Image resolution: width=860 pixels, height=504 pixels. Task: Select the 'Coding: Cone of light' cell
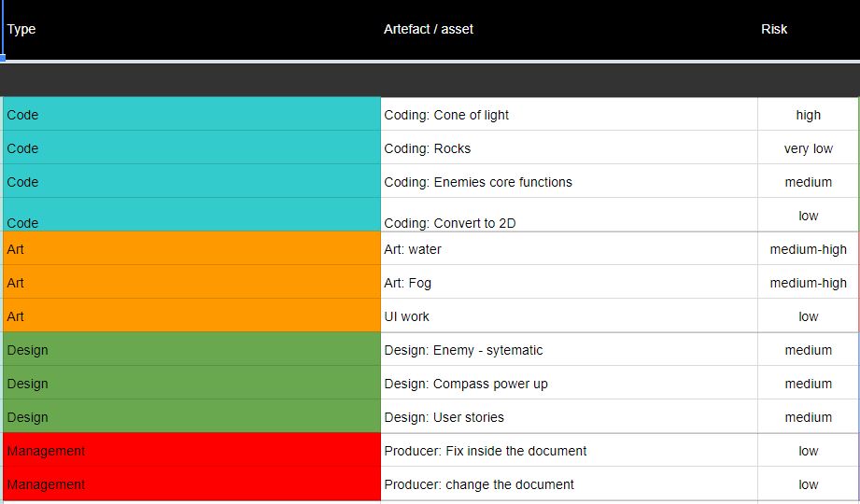point(568,115)
